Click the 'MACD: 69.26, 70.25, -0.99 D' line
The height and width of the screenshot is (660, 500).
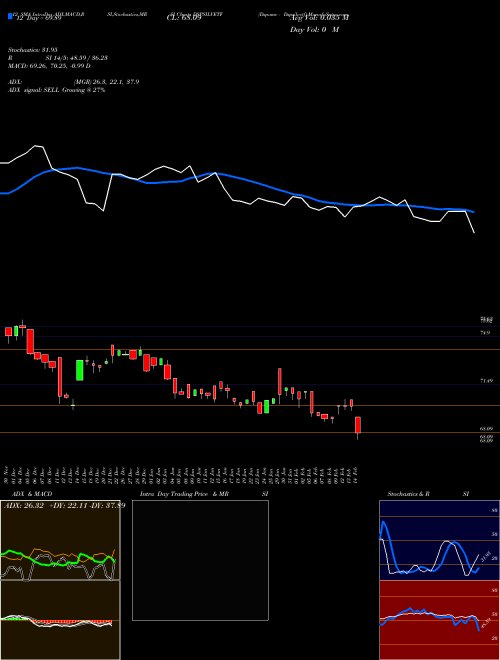coord(49,66)
